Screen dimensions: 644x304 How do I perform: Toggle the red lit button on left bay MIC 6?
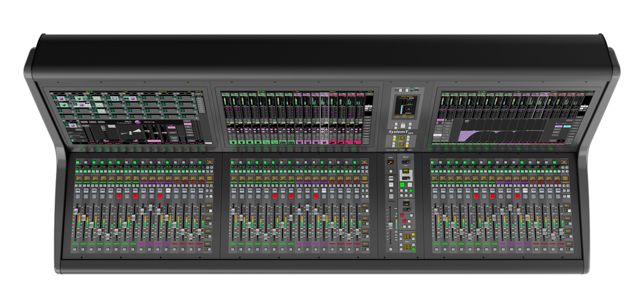[x=118, y=196]
